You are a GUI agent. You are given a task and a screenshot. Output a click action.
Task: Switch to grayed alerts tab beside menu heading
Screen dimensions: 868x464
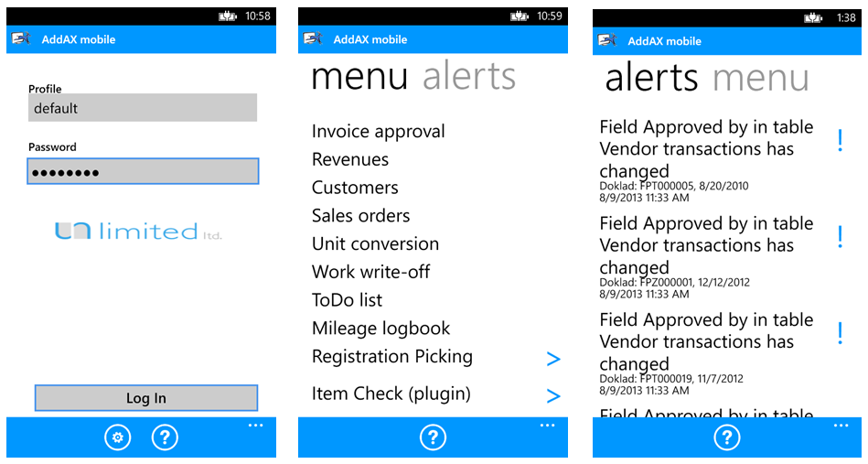tap(469, 77)
